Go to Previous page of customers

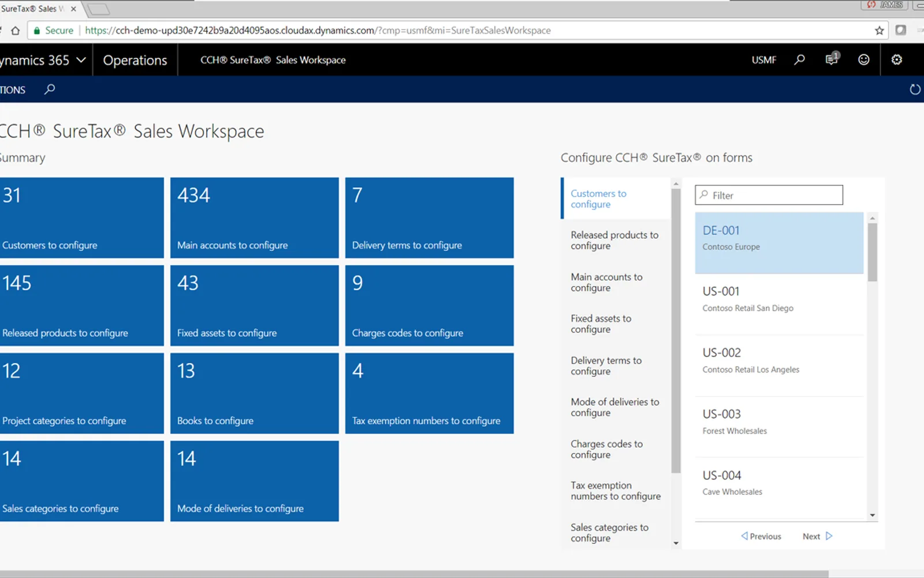click(761, 536)
